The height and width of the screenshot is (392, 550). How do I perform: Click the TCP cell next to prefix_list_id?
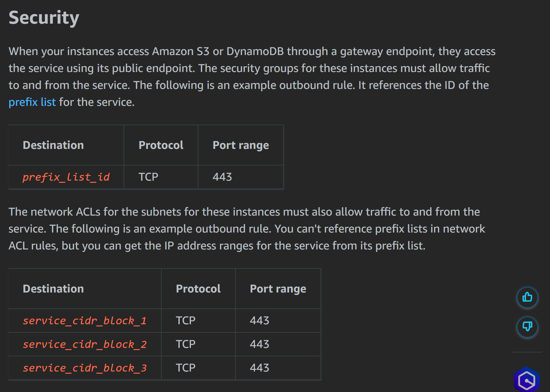[x=148, y=177]
